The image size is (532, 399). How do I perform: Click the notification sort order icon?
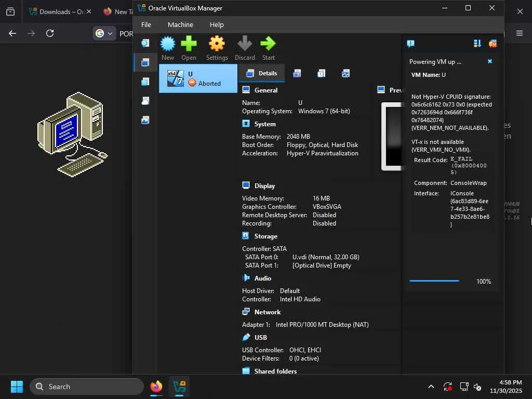(x=477, y=44)
